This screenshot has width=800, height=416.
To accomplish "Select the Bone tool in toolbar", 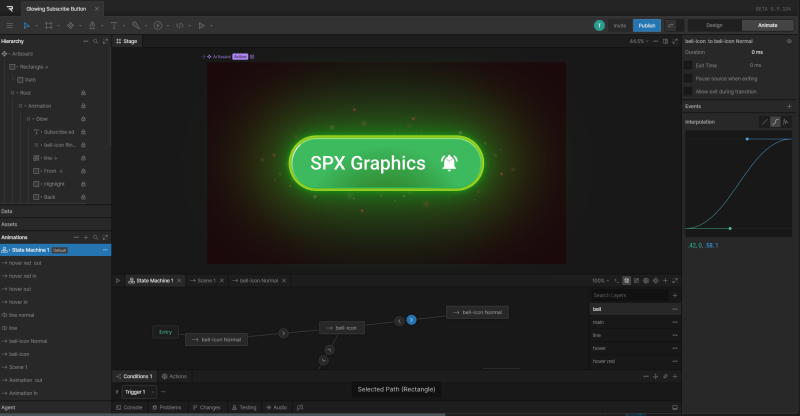I will 136,25.
